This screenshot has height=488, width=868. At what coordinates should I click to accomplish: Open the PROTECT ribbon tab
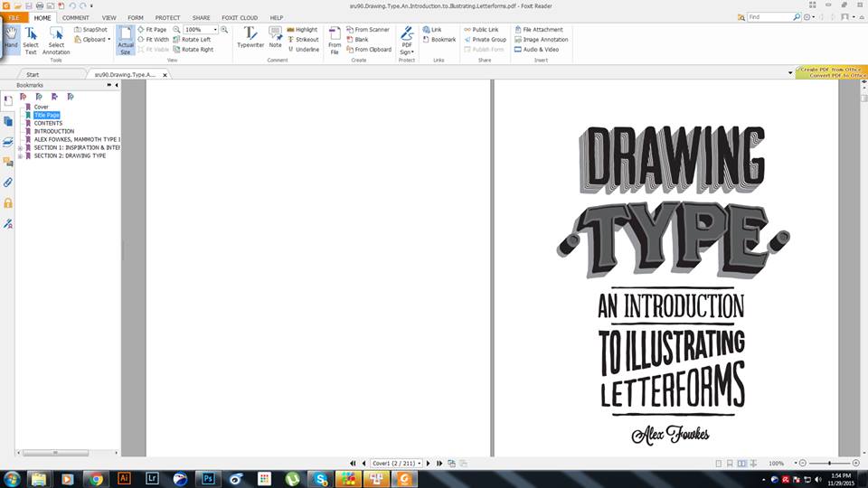[x=167, y=17]
